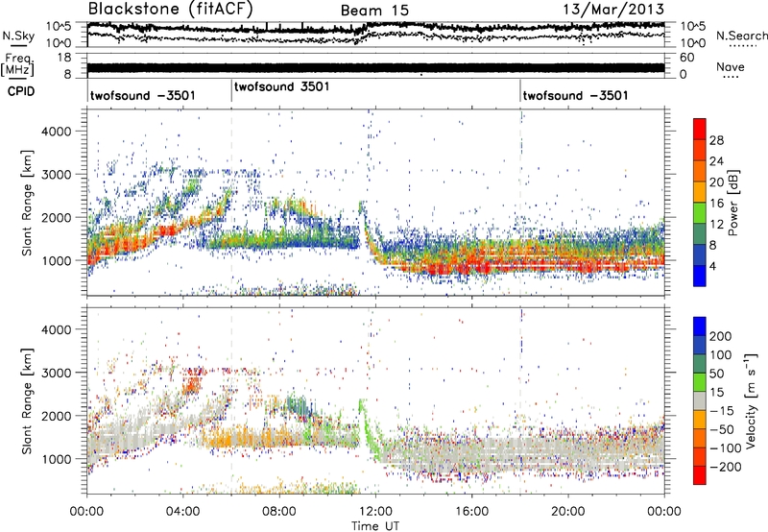Click the title text 'Blackstone (fitACF)'
Viewport: 768px width, 532px height.
(x=171, y=9)
